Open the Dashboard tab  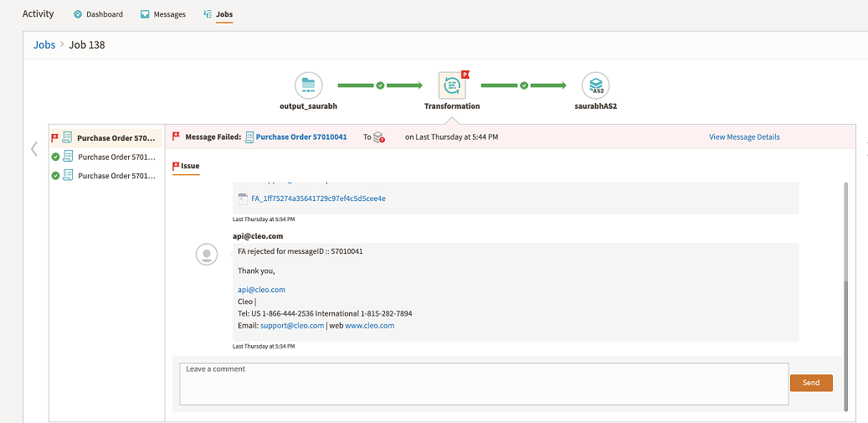[x=98, y=14]
